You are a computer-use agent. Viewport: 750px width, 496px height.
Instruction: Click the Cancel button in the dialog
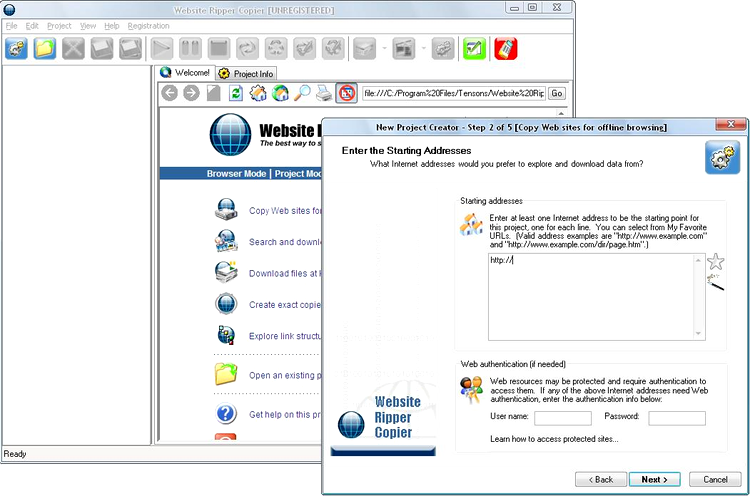click(715, 479)
